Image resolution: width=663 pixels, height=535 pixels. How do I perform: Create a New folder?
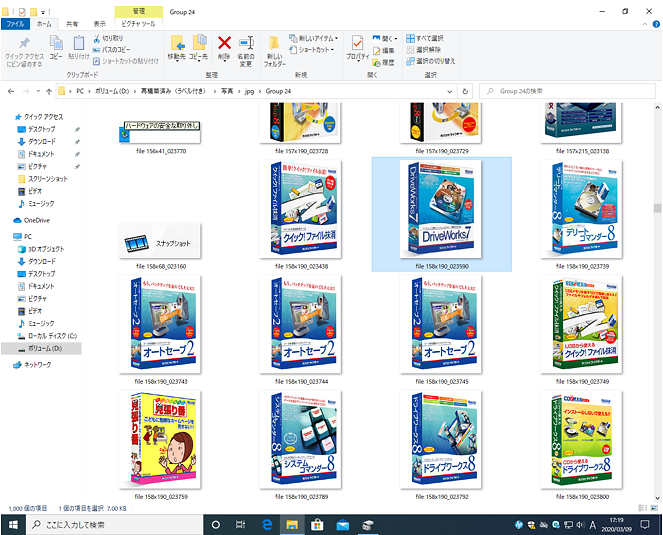(x=275, y=51)
